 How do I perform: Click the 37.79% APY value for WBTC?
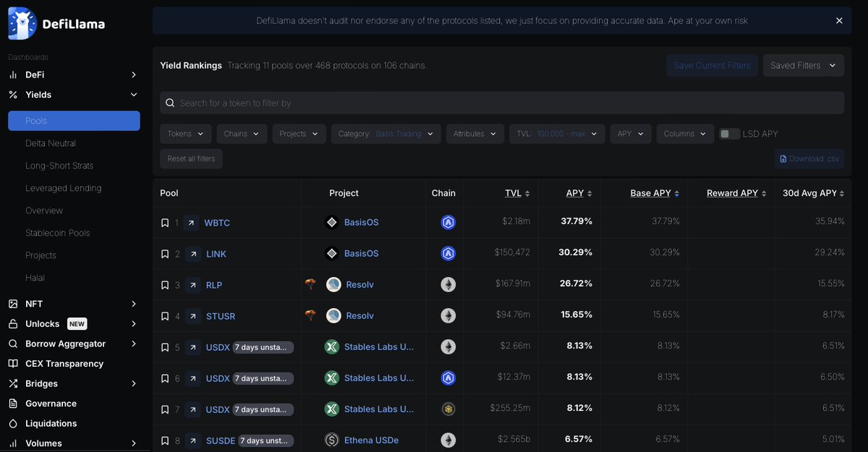point(576,222)
